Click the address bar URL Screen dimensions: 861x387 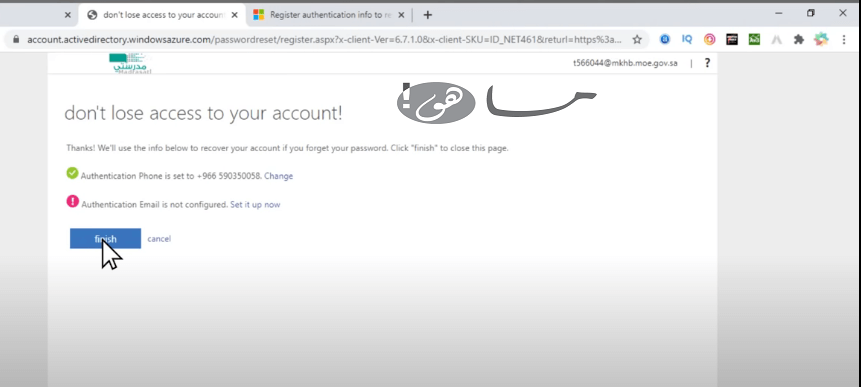click(x=324, y=40)
